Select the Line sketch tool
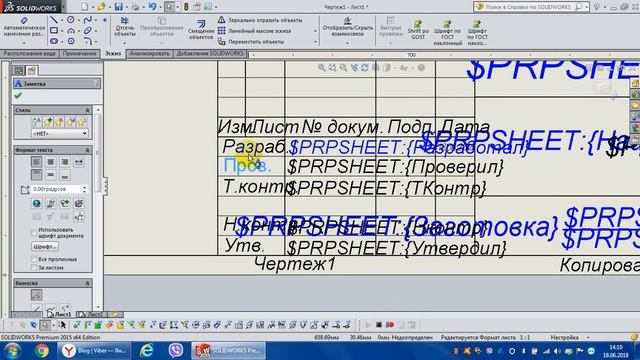Image resolution: width=640 pixels, height=360 pixels. click(x=54, y=20)
